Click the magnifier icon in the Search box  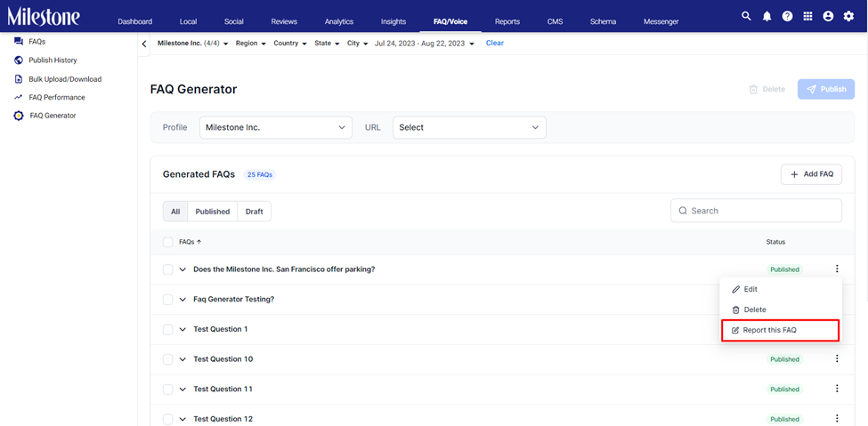point(683,211)
